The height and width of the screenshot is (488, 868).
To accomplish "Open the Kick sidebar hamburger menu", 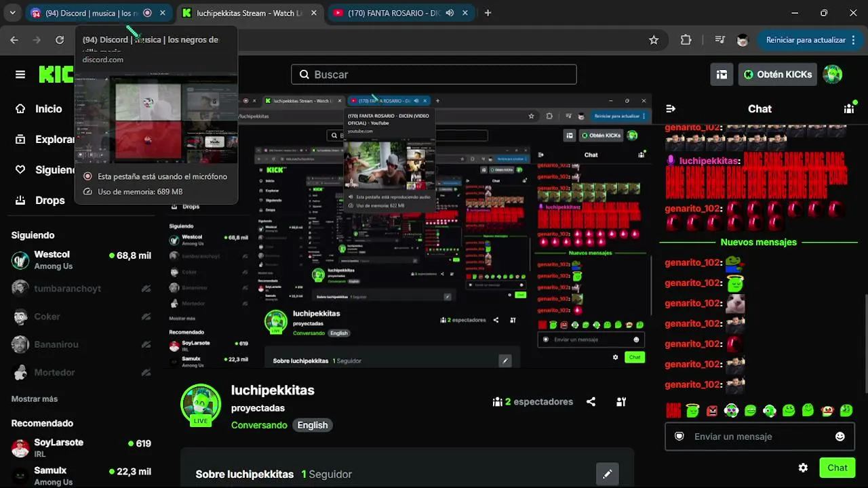I will pyautogui.click(x=20, y=75).
